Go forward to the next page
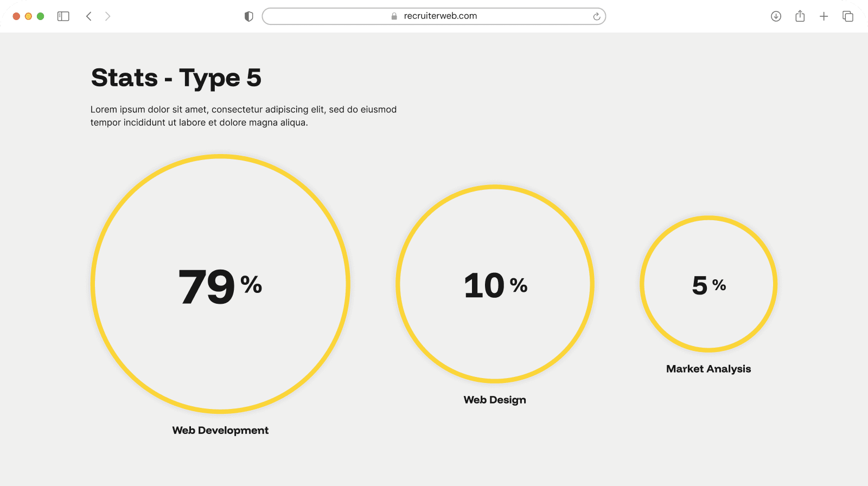Screen dimensions: 868x486 point(107,16)
